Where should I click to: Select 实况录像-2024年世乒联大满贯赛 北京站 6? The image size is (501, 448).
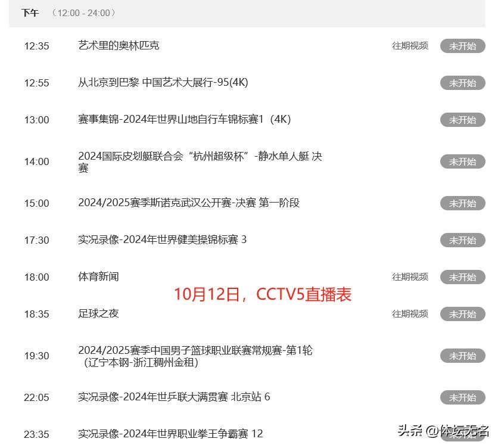[x=174, y=397]
